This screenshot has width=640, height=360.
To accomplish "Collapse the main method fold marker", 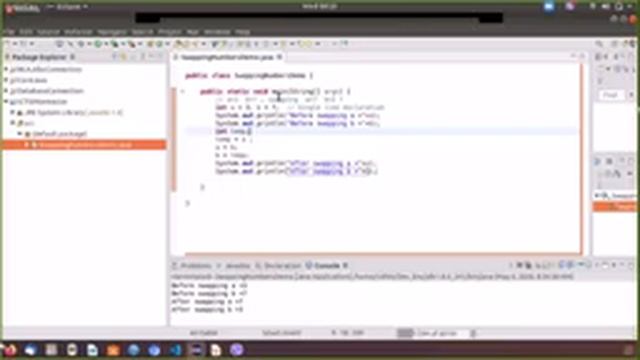I will tap(183, 91).
